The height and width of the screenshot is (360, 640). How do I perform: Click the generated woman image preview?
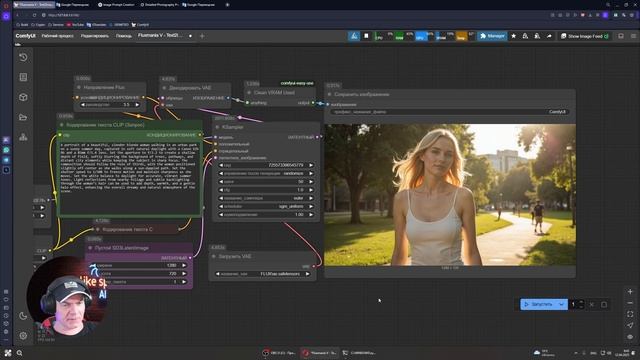450,195
